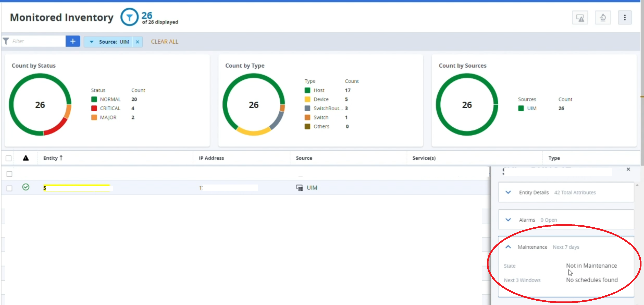
Task: Click the circular filter icon beside title
Action: tap(129, 17)
